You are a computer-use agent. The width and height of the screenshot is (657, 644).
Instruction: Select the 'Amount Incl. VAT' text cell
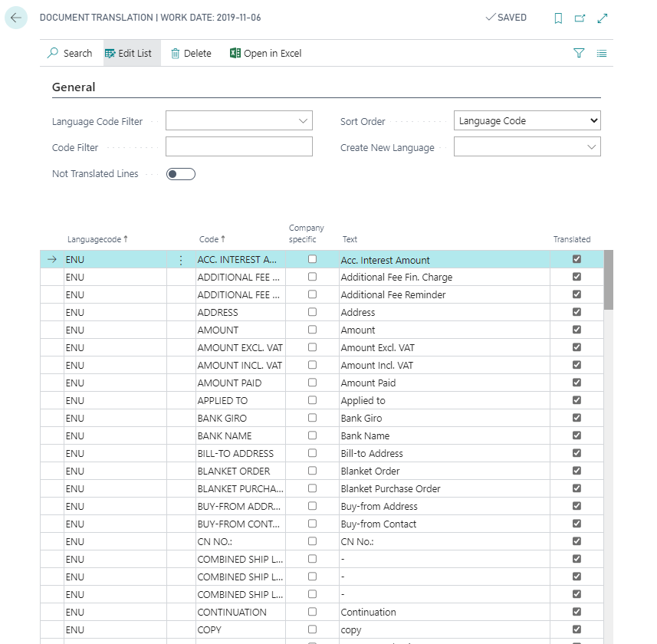tap(444, 366)
